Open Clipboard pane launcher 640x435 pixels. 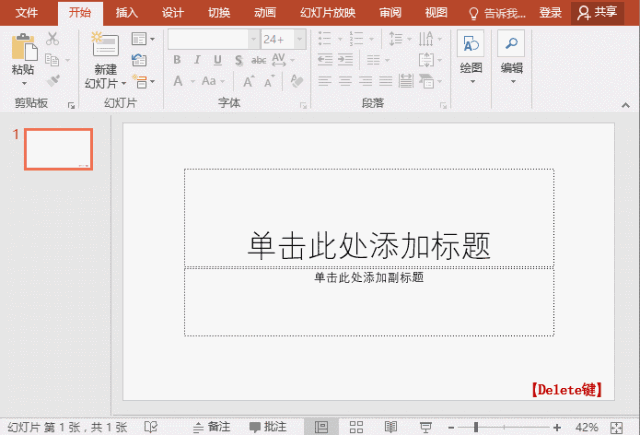click(x=71, y=106)
